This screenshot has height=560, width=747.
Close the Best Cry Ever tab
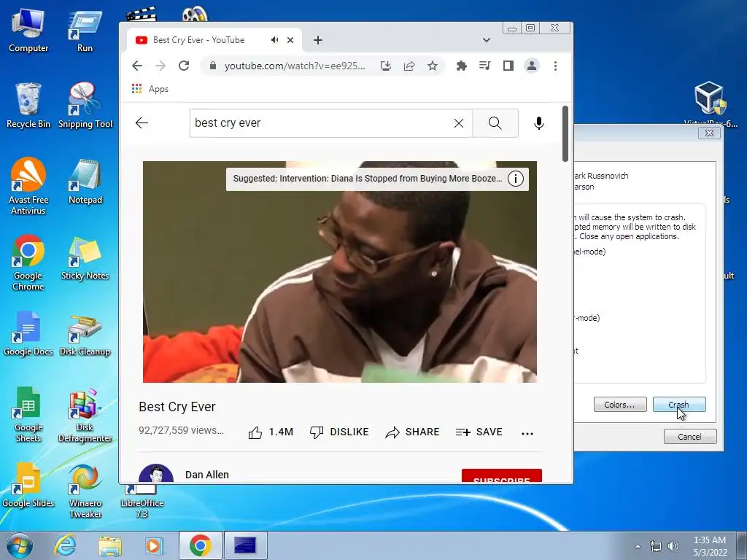[x=290, y=40]
